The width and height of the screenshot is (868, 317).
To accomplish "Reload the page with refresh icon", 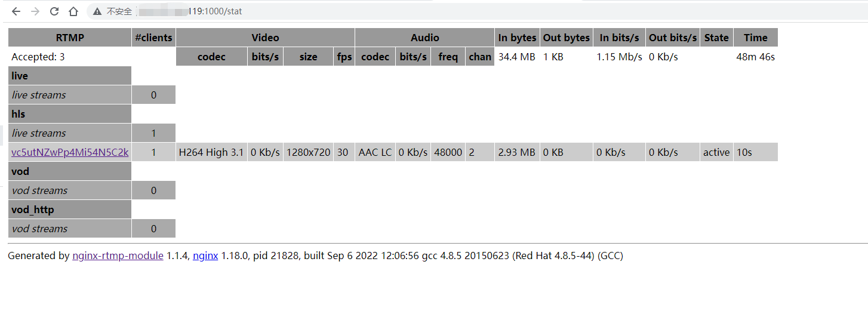I will 54,11.
